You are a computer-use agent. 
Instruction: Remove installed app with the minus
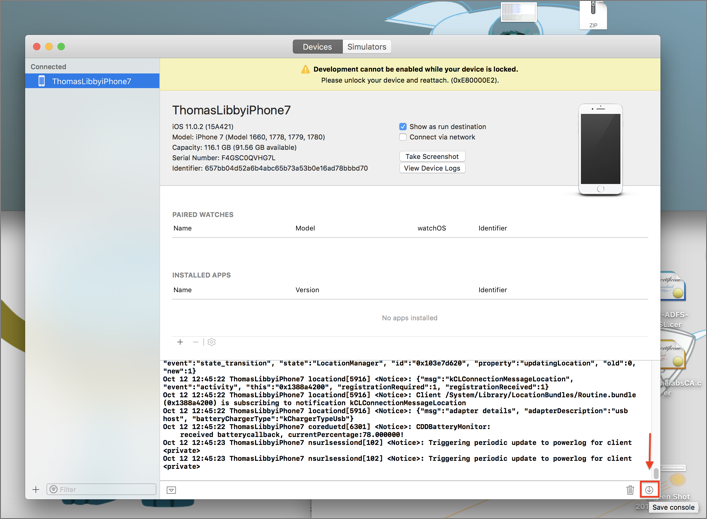coord(195,342)
